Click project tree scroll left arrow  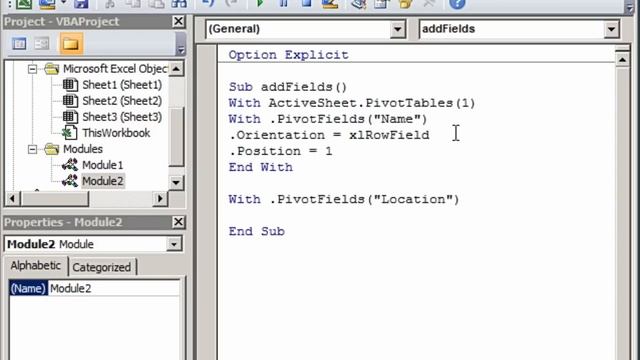click(12, 199)
